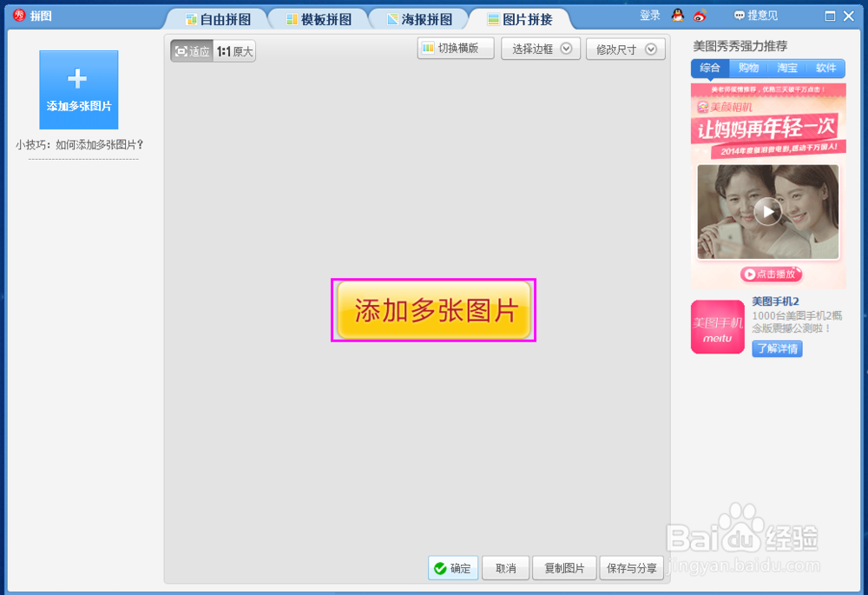Confirm with the 确定 button
Image resolution: width=868 pixels, height=595 pixels.
[452, 568]
